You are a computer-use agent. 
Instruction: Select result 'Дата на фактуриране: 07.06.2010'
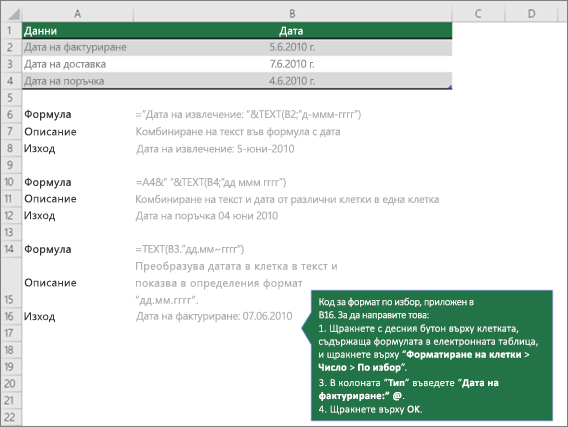[214, 317]
